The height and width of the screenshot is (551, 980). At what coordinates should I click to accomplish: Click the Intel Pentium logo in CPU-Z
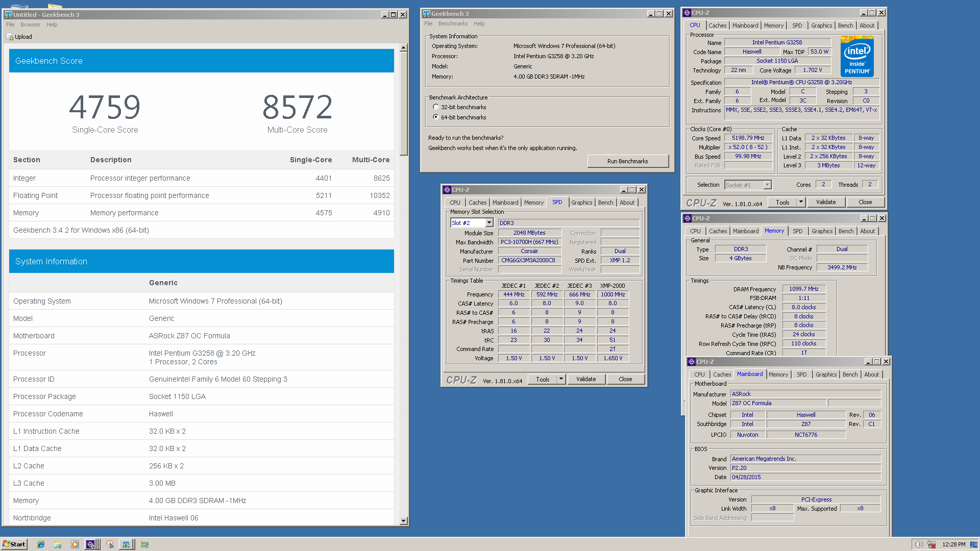(x=857, y=56)
